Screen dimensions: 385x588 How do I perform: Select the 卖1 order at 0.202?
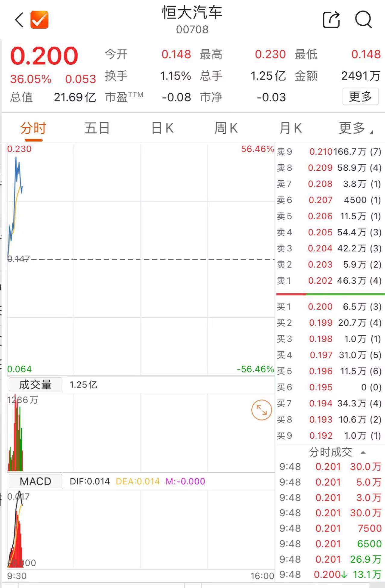(329, 281)
